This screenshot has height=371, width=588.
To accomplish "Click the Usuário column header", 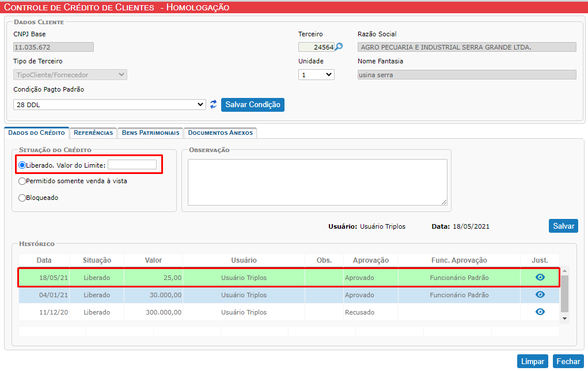I will coord(244,260).
